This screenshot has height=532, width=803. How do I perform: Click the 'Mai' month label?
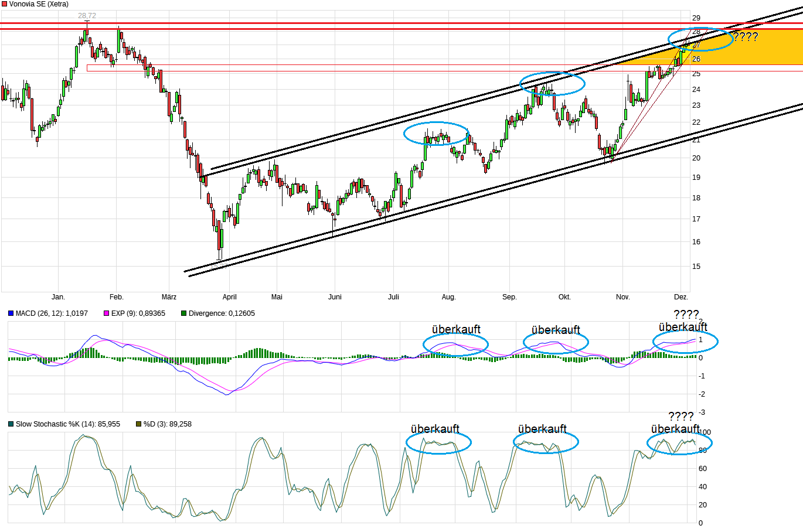tap(277, 297)
